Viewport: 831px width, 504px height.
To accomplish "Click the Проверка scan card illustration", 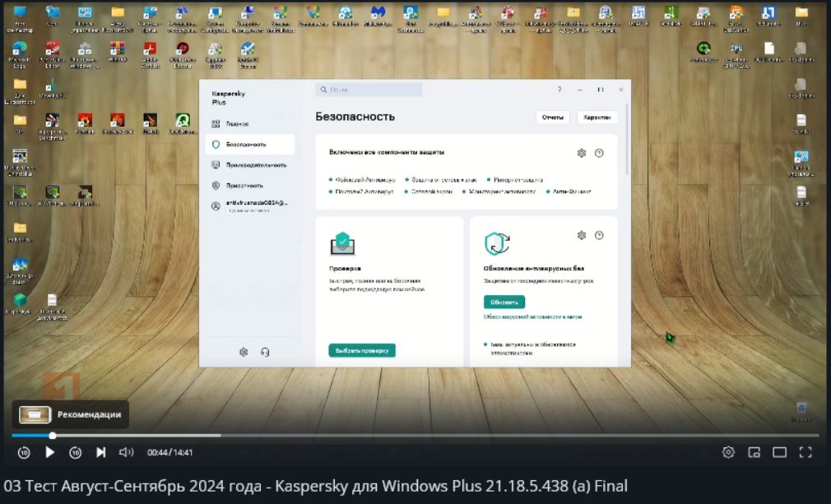I will tap(342, 243).
